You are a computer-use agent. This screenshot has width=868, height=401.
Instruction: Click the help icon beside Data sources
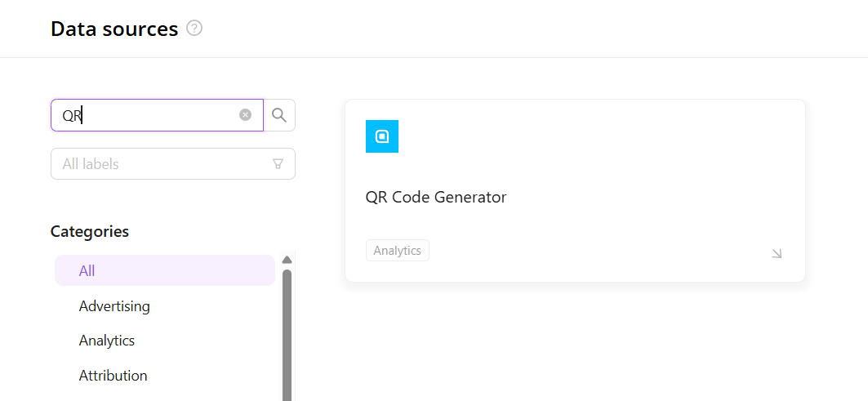coord(194,29)
